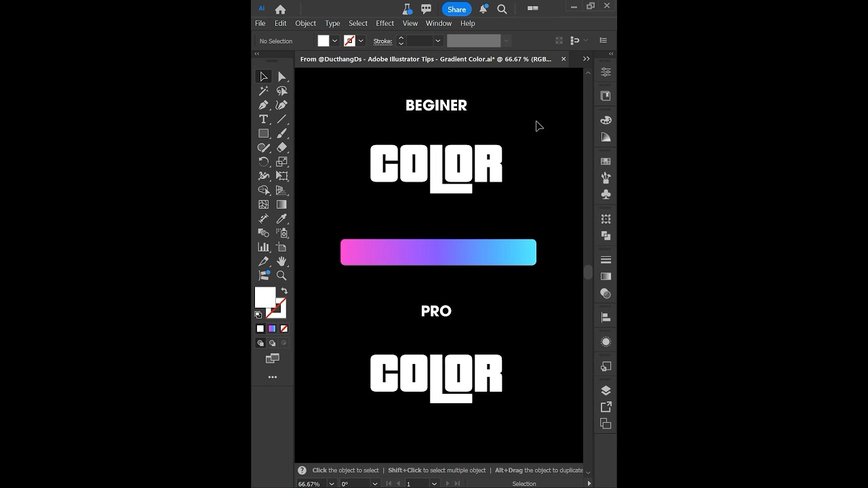Activate the Hand tool

tap(282, 262)
